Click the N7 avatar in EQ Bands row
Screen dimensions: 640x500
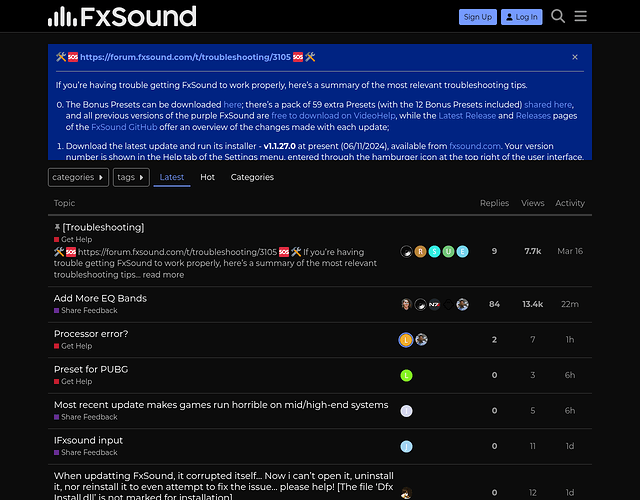pyautogui.click(x=434, y=304)
